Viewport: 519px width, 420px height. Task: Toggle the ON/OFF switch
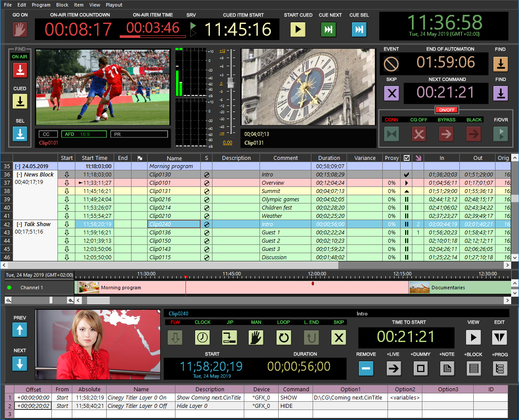(447, 110)
